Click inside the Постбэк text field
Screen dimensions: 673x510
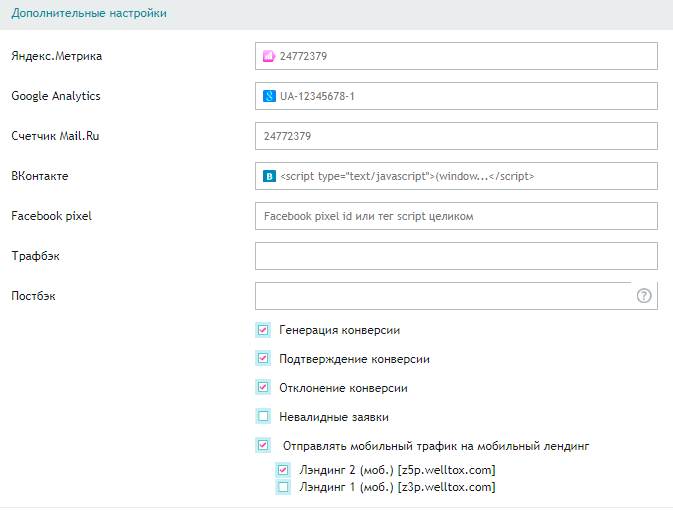coord(440,296)
